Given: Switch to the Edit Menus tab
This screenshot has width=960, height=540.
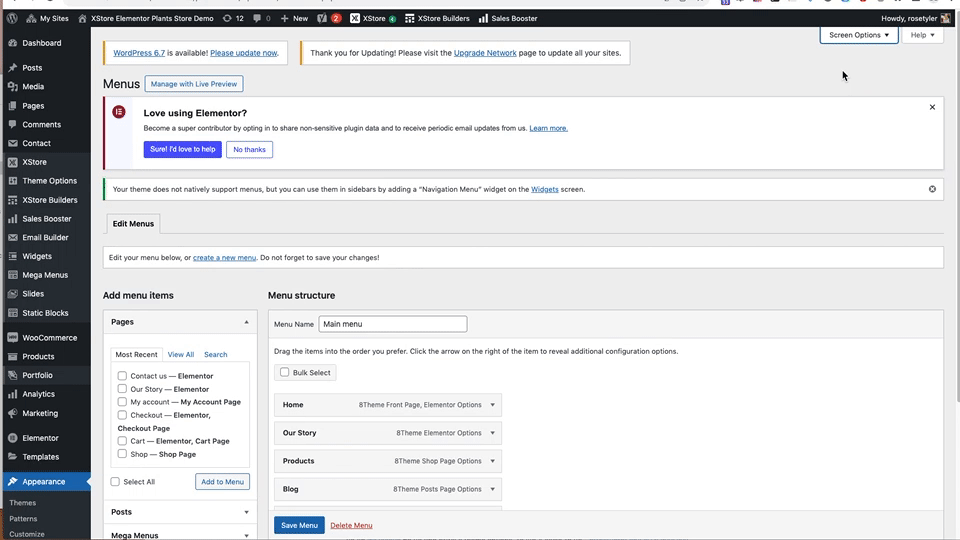Looking at the screenshot, I should 133,223.
